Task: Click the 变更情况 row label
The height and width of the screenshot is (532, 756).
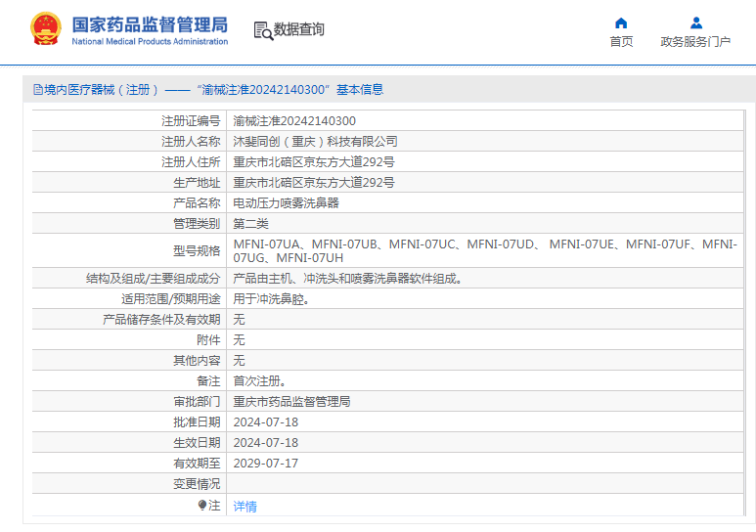Action: click(197, 484)
